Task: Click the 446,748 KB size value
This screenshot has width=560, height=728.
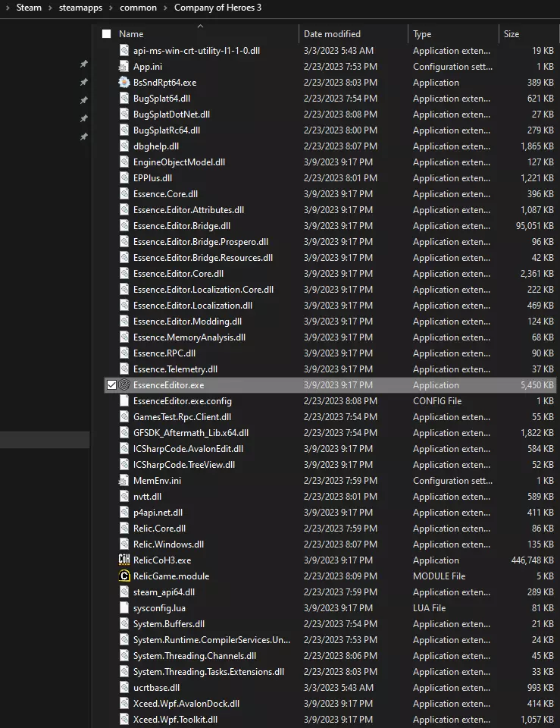Action: point(532,560)
